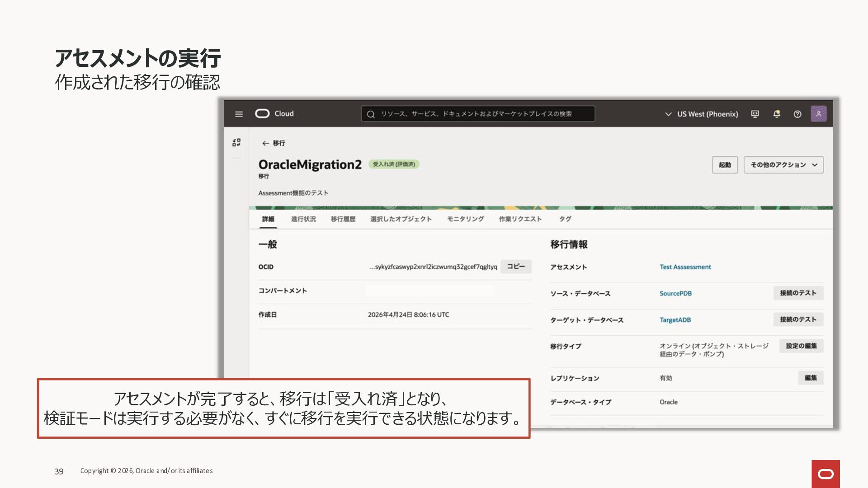Screen dimensions: 868x488
Task: Open the Cloud Shell developer tools icon
Action: pos(755,114)
